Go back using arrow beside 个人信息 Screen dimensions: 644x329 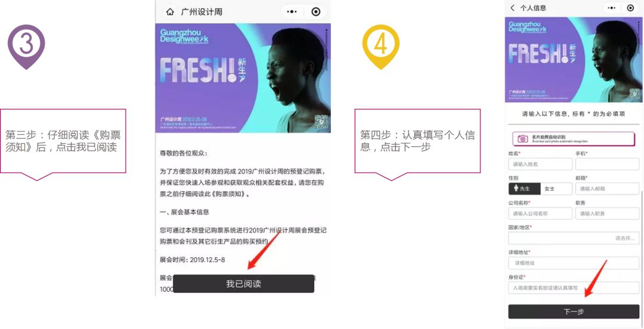[512, 8]
